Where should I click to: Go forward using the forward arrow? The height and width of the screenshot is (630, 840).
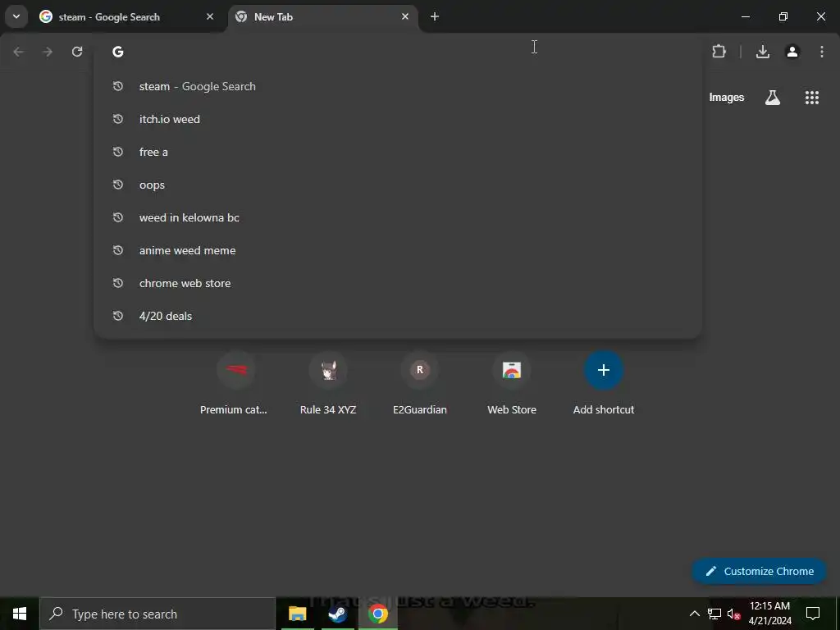click(x=48, y=52)
